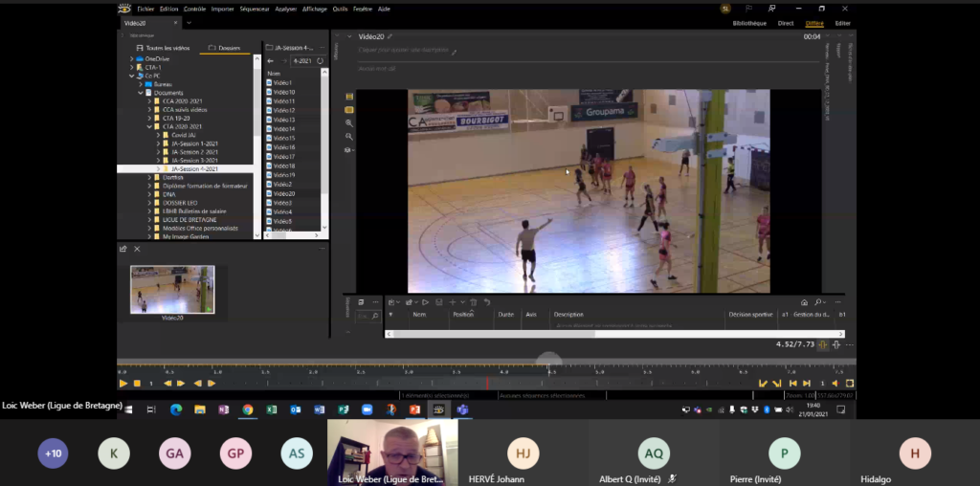Select Vidéo15 in the file list
Viewport: 980px width, 486px height.
pyautogui.click(x=284, y=138)
